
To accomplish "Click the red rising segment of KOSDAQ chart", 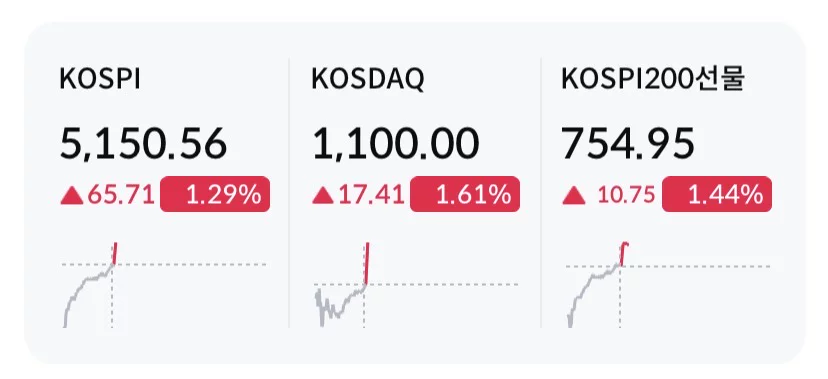I will [366, 265].
